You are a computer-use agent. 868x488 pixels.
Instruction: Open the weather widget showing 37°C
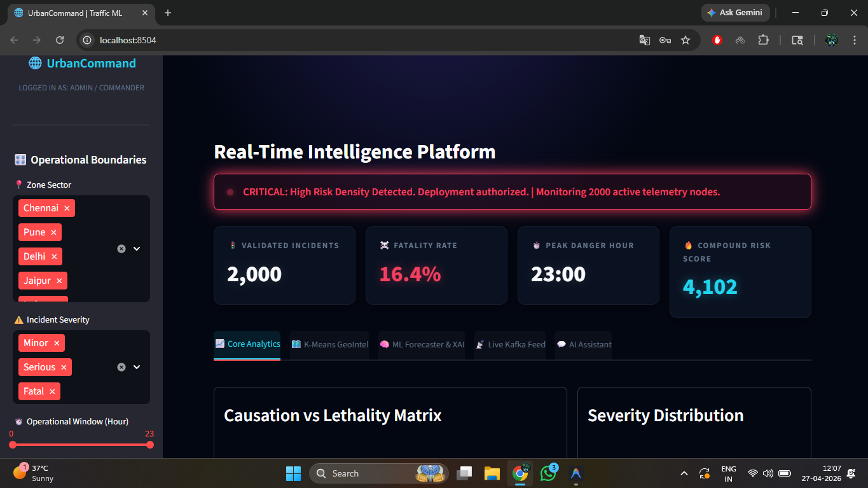(35, 473)
